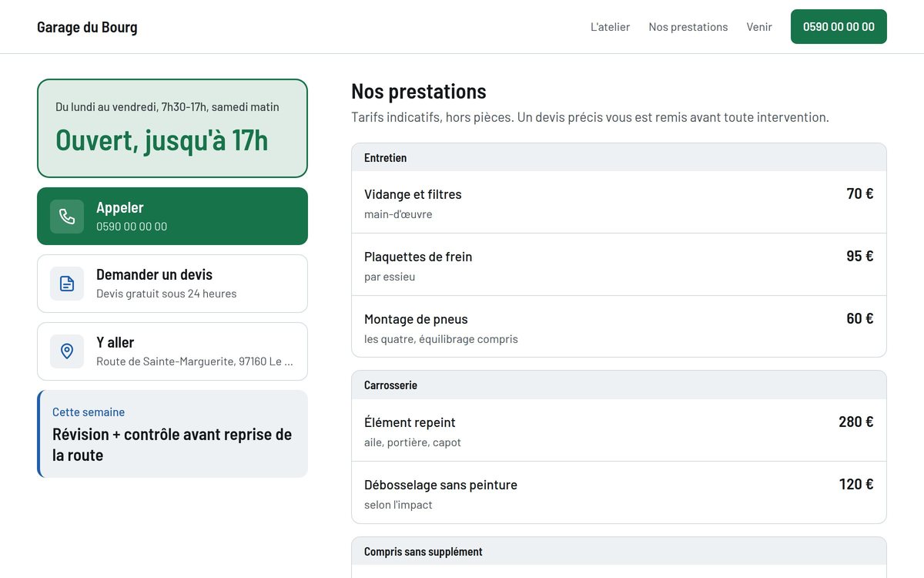Viewport: 924px width, 578px height.
Task: Click the selon l'impact note
Action: pos(398,505)
